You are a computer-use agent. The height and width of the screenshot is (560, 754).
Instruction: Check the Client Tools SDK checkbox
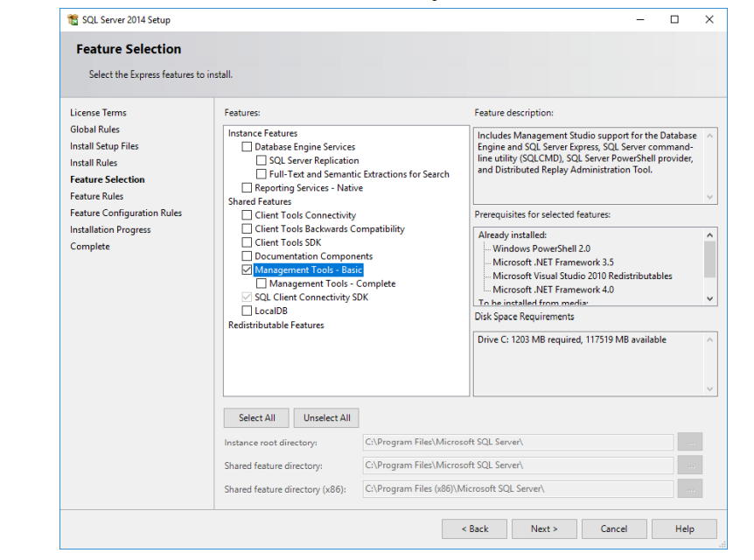click(x=247, y=242)
